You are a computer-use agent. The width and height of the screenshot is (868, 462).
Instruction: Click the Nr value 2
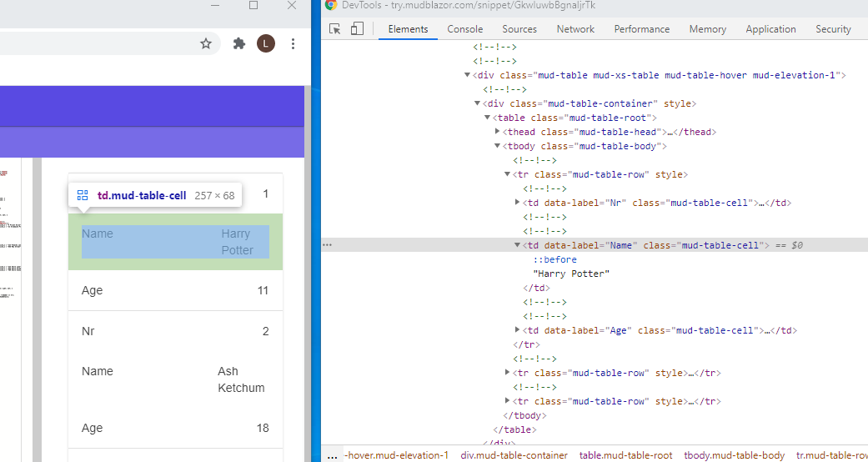coord(266,331)
